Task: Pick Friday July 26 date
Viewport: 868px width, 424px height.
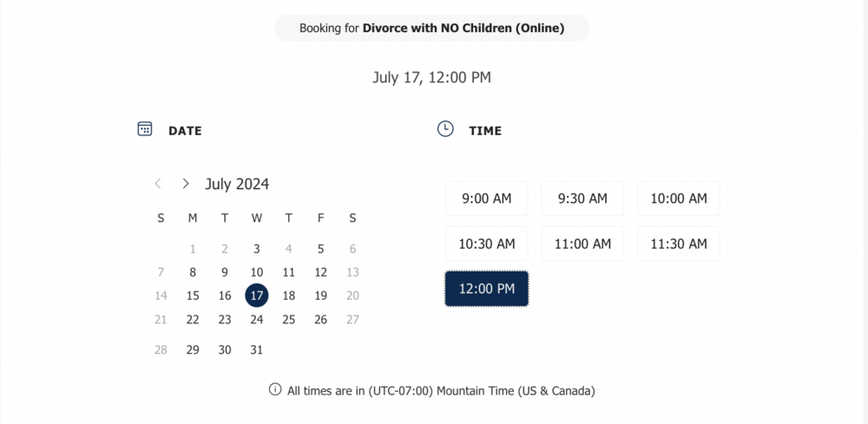Action: 320,320
